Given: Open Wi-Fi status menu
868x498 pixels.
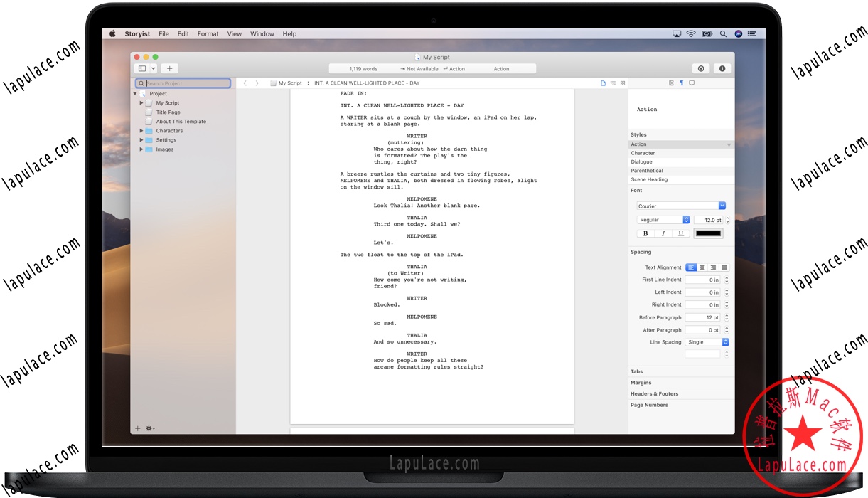Looking at the screenshot, I should (691, 33).
